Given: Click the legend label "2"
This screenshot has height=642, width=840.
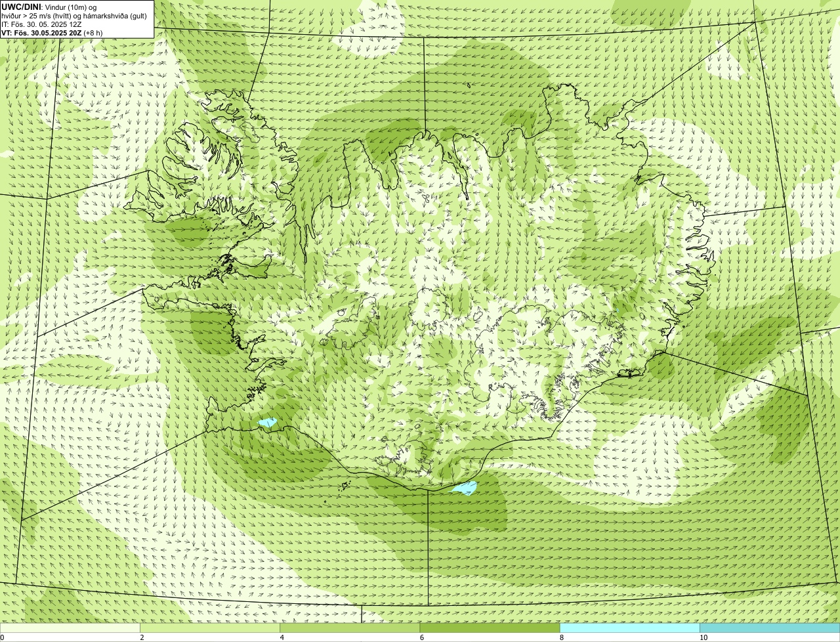Looking at the screenshot, I should click(142, 637).
